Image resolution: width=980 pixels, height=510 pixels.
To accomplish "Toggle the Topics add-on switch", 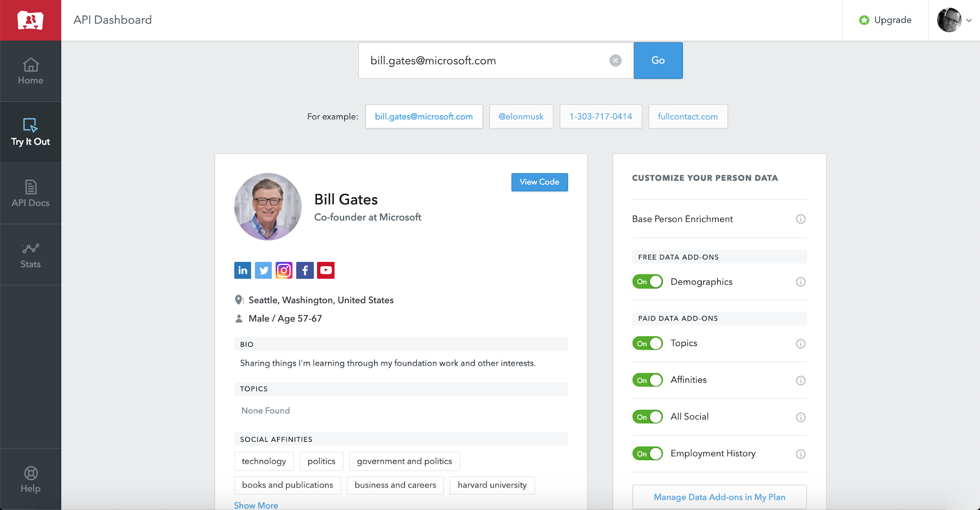I will (x=647, y=343).
